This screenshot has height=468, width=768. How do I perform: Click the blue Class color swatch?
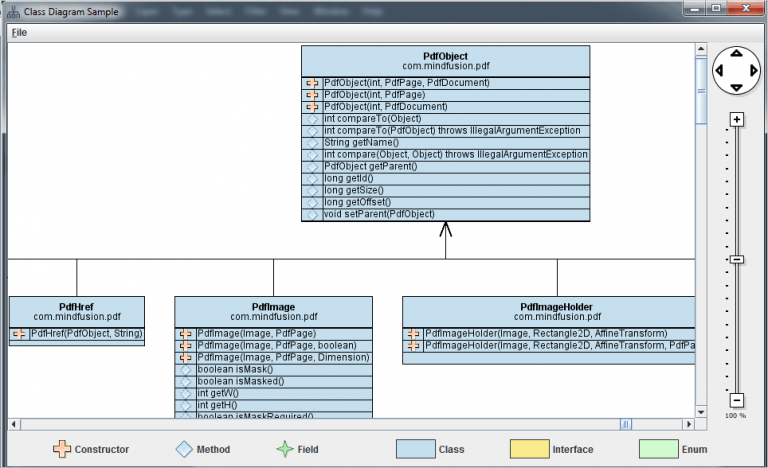(415, 449)
